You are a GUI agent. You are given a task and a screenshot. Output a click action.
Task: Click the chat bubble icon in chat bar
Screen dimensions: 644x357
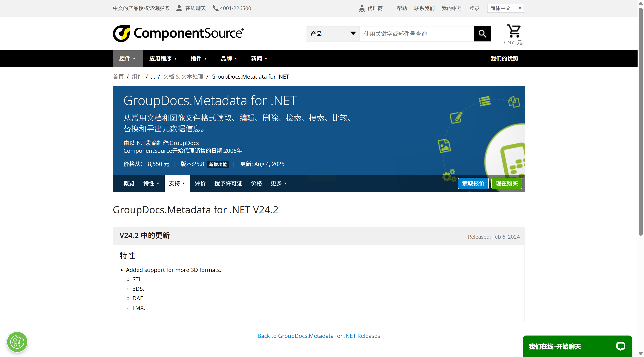621,346
